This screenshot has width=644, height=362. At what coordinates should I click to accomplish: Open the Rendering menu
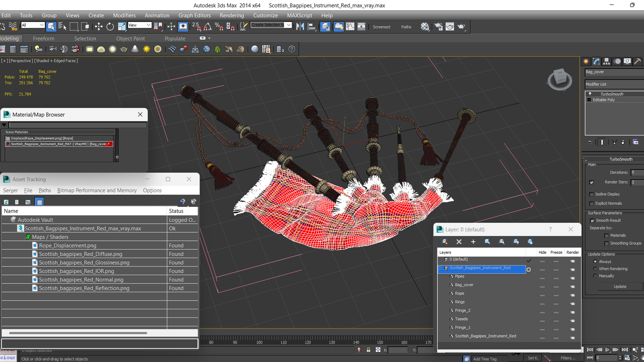pos(232,15)
